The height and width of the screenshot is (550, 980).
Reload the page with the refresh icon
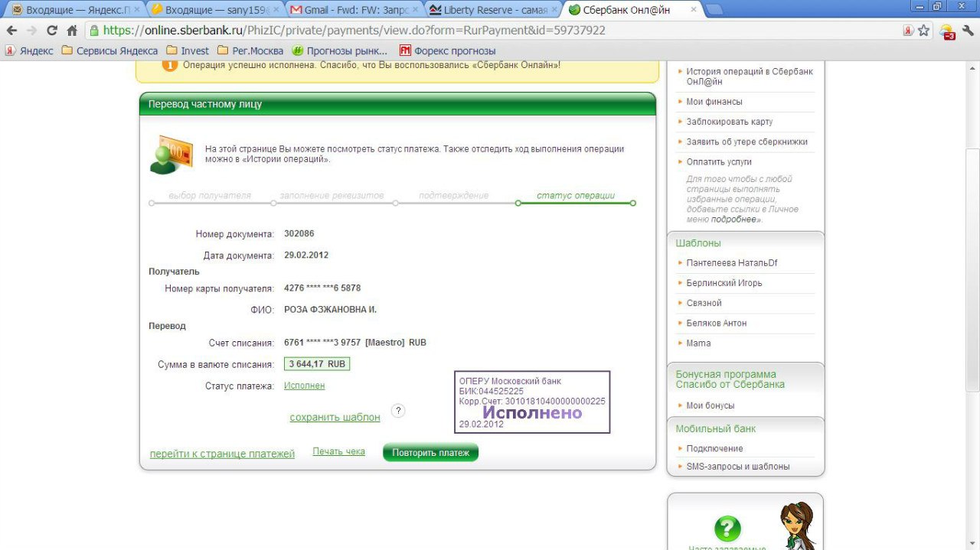click(x=52, y=31)
